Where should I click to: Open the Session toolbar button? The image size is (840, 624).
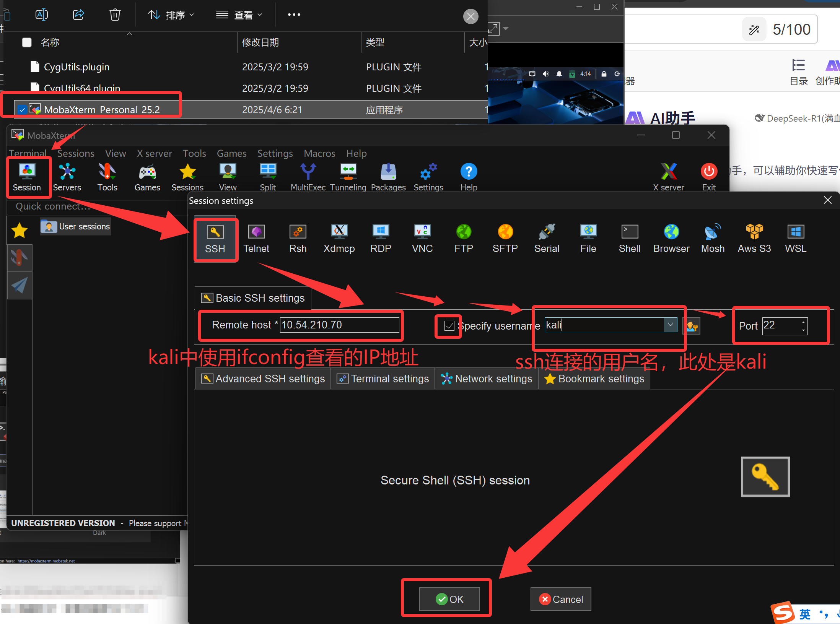[27, 177]
